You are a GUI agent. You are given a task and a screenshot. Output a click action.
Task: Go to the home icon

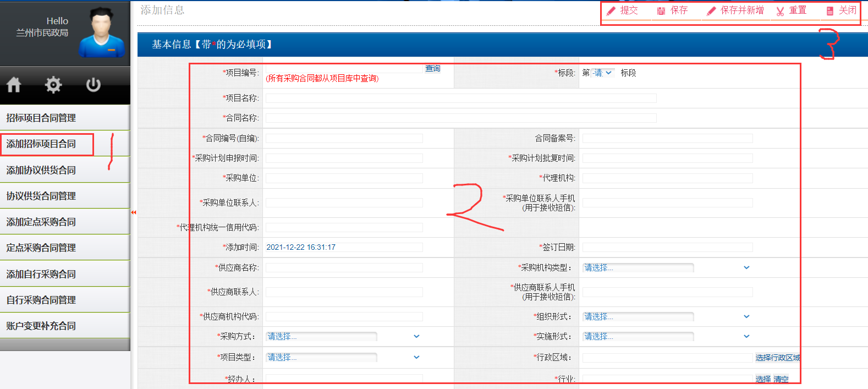click(x=14, y=85)
